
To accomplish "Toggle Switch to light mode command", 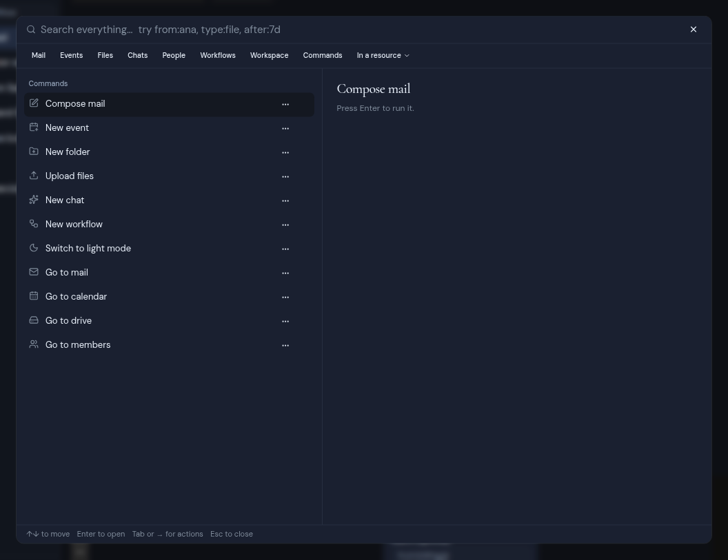I will 169,249.
